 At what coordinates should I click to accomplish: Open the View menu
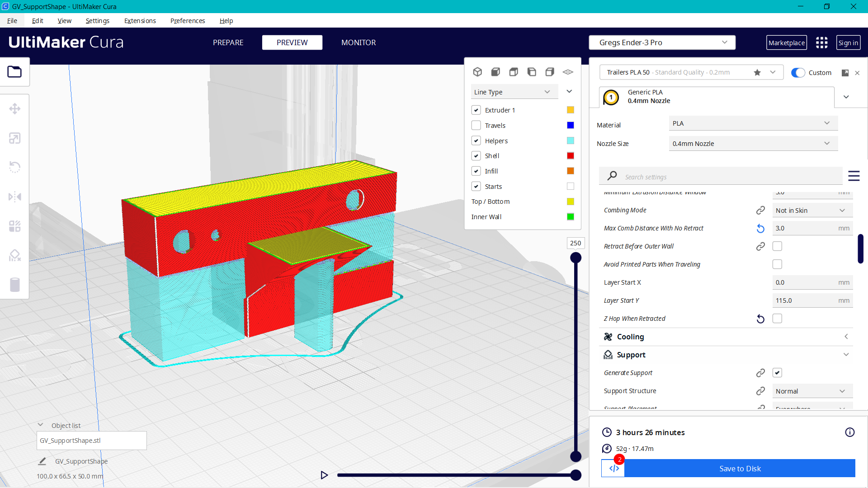(x=64, y=21)
